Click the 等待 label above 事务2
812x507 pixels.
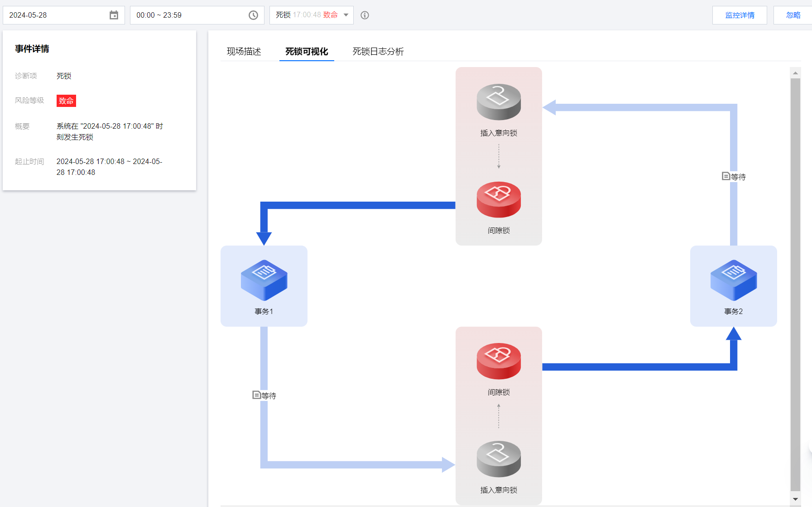click(x=739, y=177)
